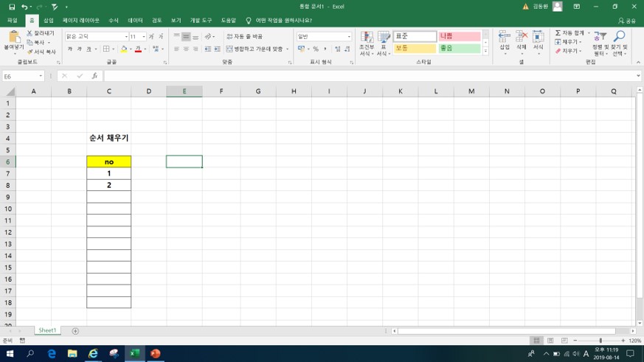Click the decrease decimal icon

[347, 49]
